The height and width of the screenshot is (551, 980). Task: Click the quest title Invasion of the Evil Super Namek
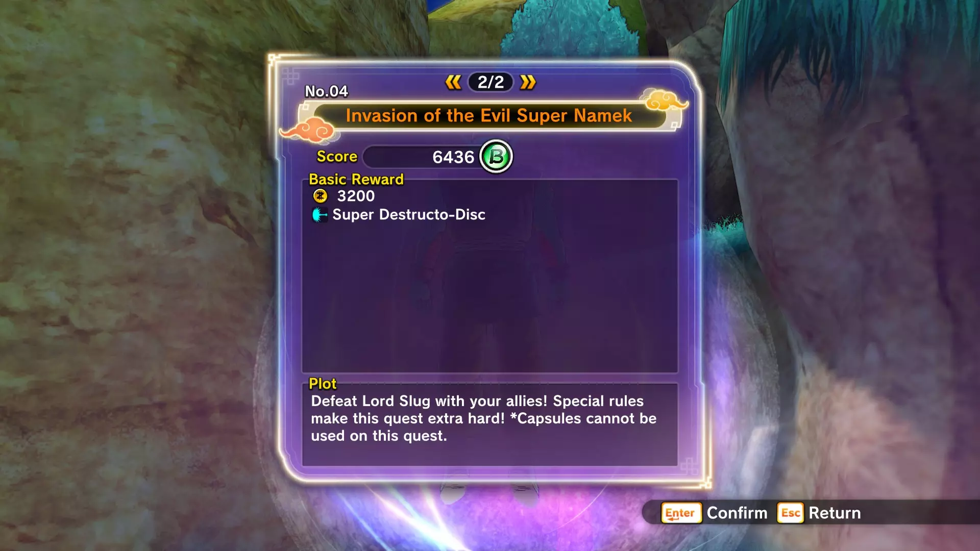[x=489, y=116]
